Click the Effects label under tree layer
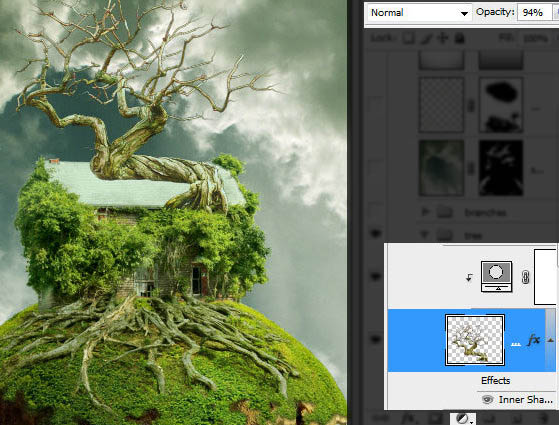This screenshot has height=425, width=559. coord(496,380)
